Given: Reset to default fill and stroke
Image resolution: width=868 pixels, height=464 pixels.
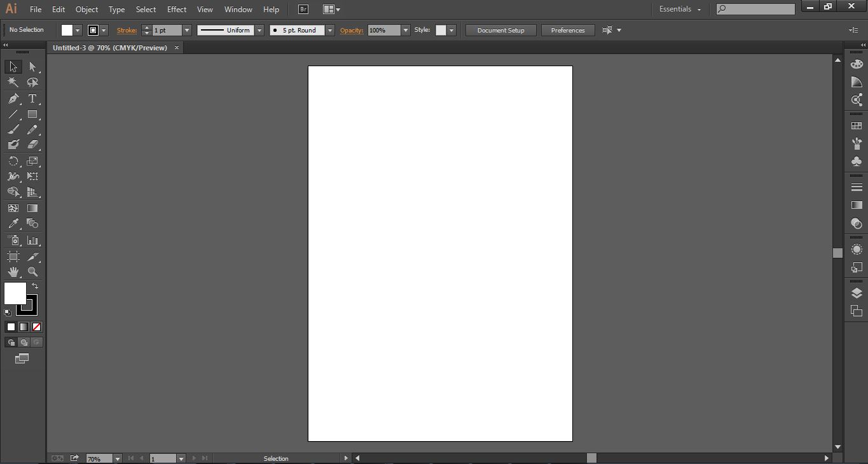Looking at the screenshot, I should [x=7, y=311].
